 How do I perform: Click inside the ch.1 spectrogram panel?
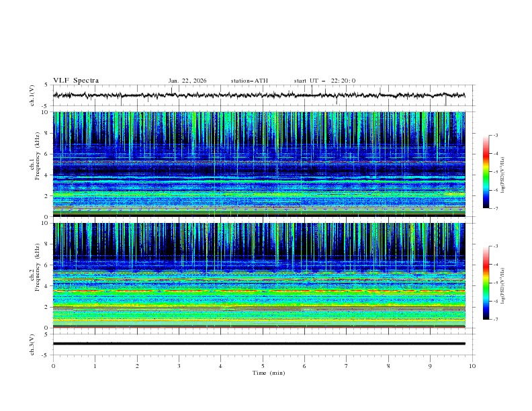[262, 165]
